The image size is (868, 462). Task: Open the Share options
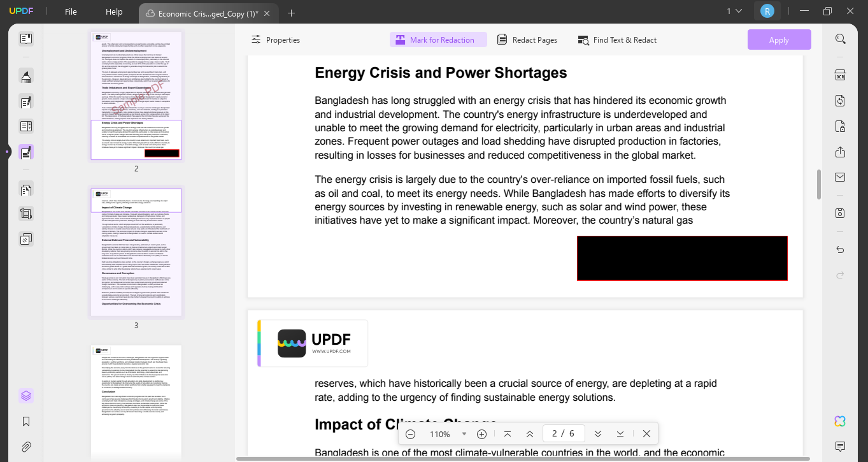click(839, 152)
